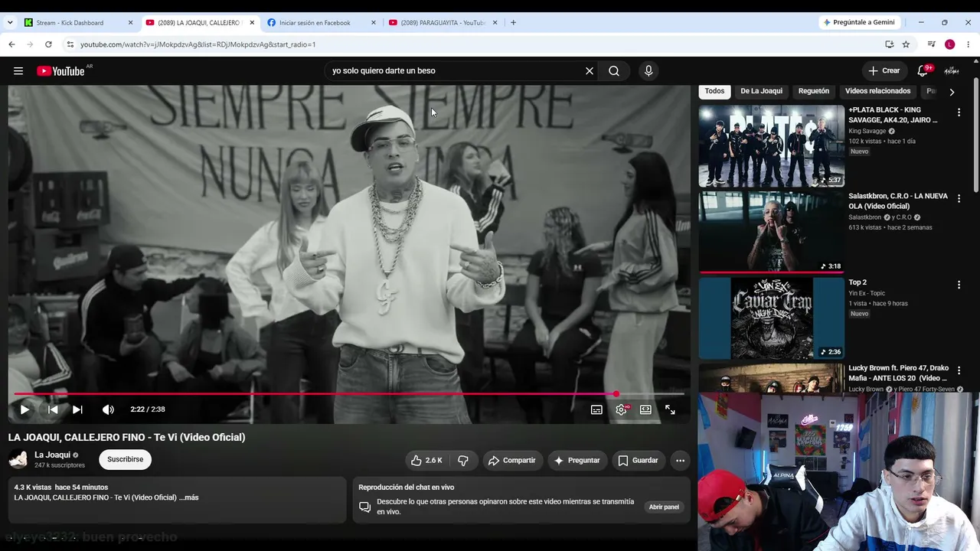Open options for ANTE LOS 20 video
The image size is (980, 551).
tap(959, 370)
